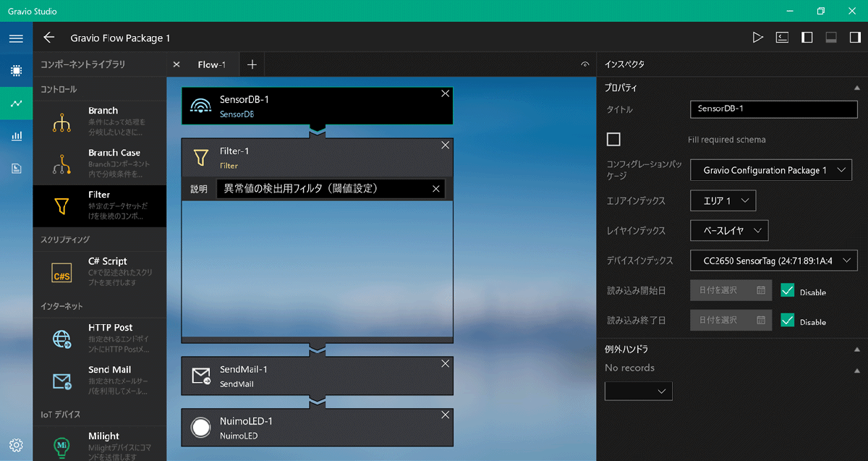The height and width of the screenshot is (461, 868).
Task: Click the SendMail-1 envelope icon on canvas
Action: click(x=200, y=376)
